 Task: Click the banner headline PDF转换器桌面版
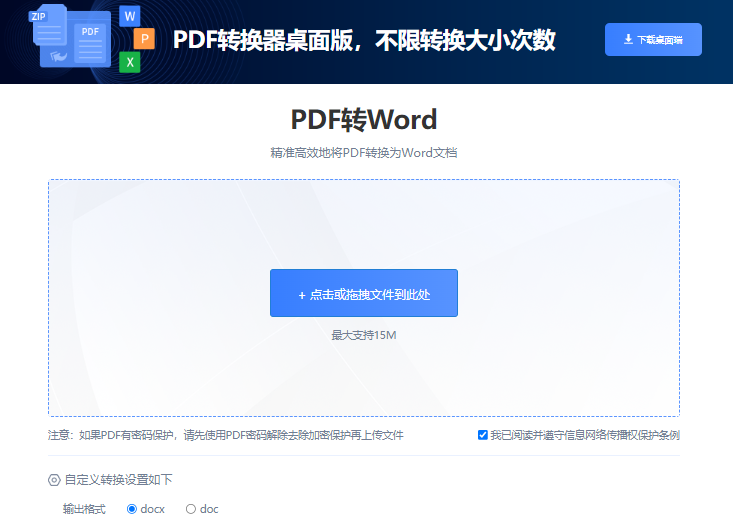tap(364, 40)
